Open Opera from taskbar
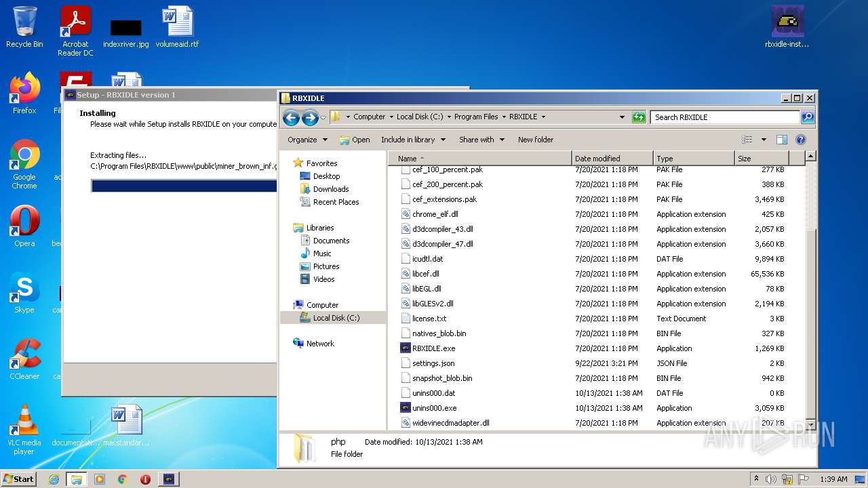Viewport: 868px width, 488px height. coord(145,479)
